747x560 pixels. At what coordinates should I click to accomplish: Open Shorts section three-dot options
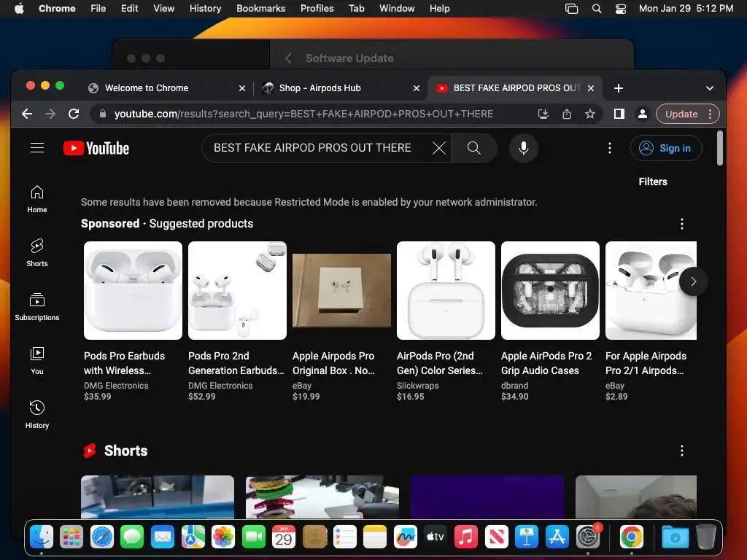pyautogui.click(x=682, y=451)
